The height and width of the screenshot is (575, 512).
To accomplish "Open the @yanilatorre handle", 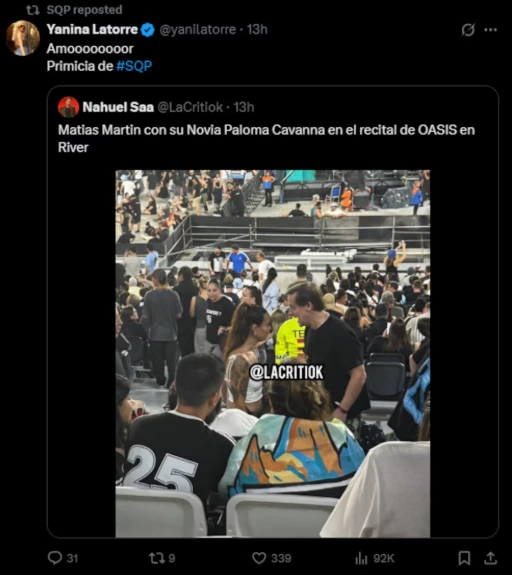I will tap(198, 29).
